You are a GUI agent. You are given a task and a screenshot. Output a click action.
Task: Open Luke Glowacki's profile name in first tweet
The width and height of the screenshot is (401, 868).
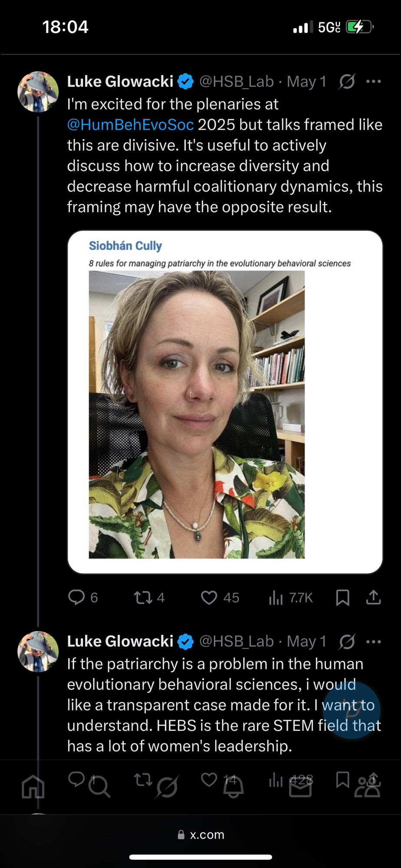point(120,82)
